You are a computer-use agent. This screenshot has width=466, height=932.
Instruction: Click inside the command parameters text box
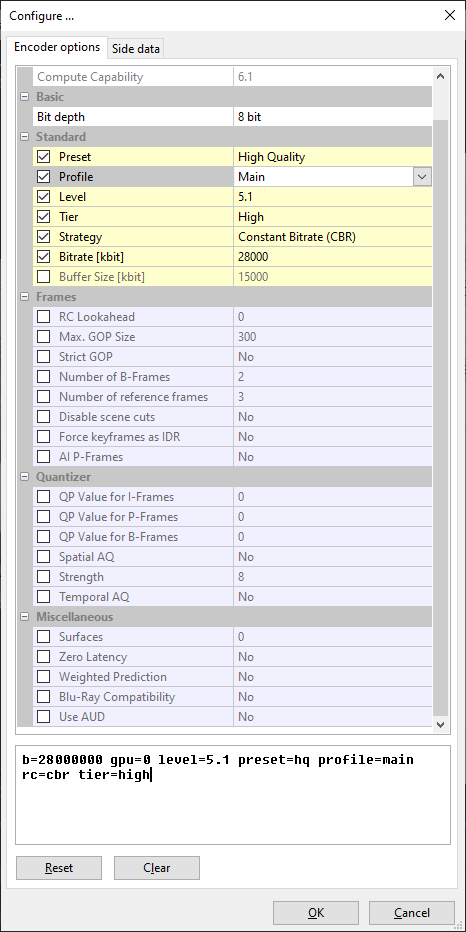233,795
